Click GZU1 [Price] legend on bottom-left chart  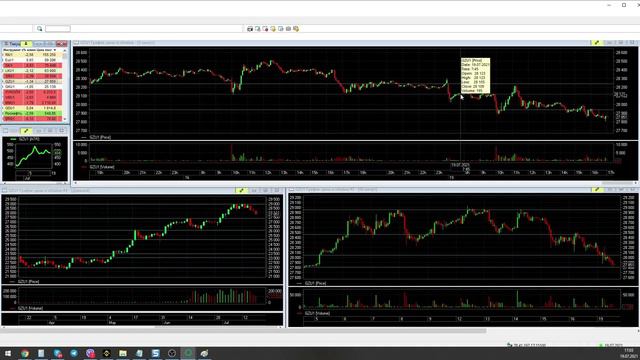click(x=29, y=282)
